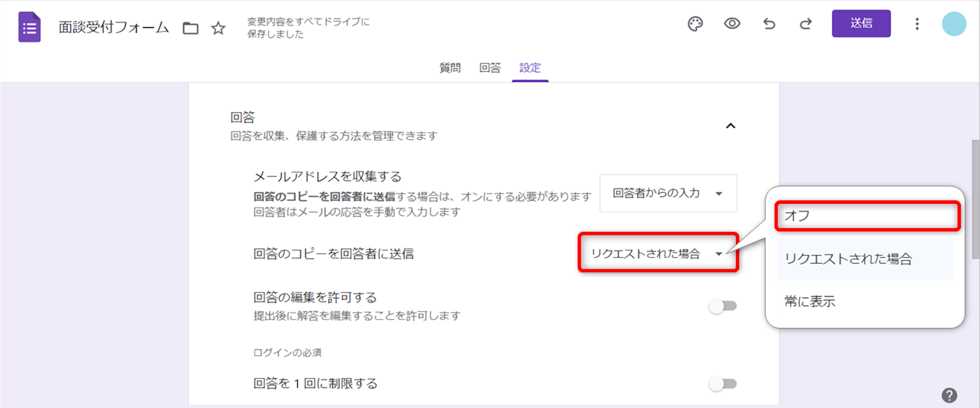Enable 回答を1回に制限する switch
Image resolution: width=980 pixels, height=408 pixels.
pos(723,384)
